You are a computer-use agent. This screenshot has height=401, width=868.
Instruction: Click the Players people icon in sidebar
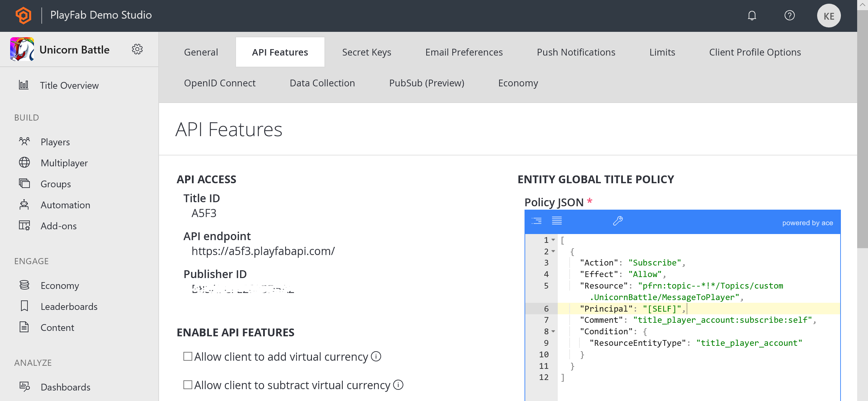(x=24, y=142)
